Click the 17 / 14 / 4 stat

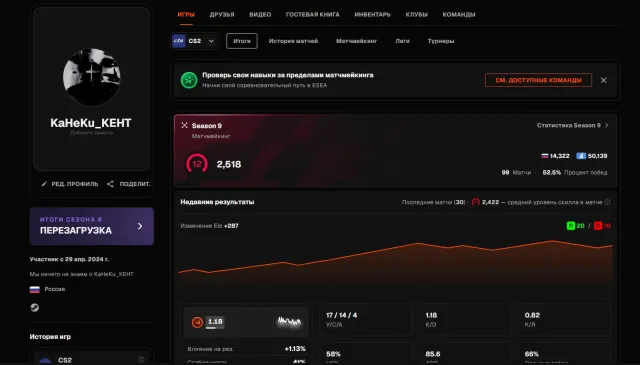[x=342, y=315]
